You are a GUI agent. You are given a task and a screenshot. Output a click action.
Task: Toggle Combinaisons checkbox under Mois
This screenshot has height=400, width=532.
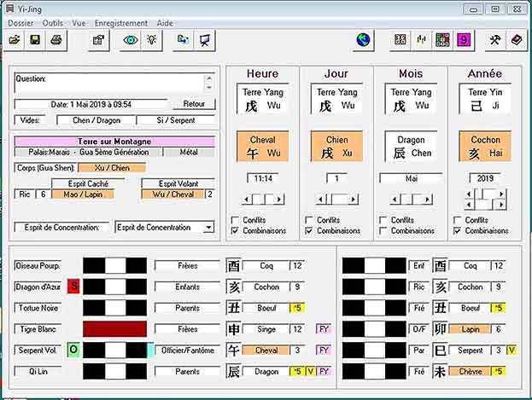tap(383, 230)
